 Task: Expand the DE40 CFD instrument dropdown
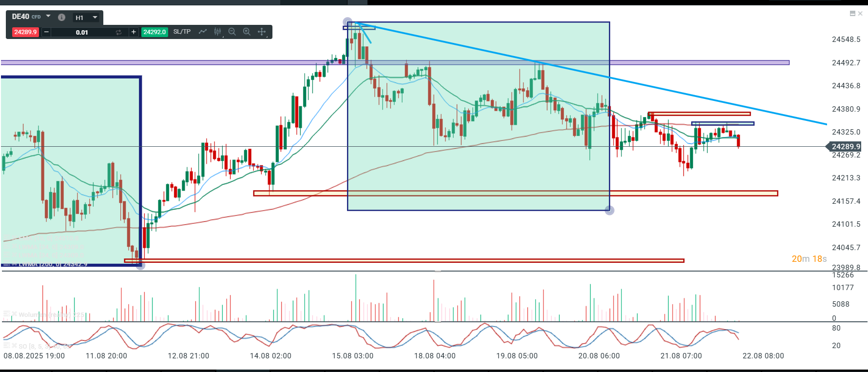click(x=48, y=17)
